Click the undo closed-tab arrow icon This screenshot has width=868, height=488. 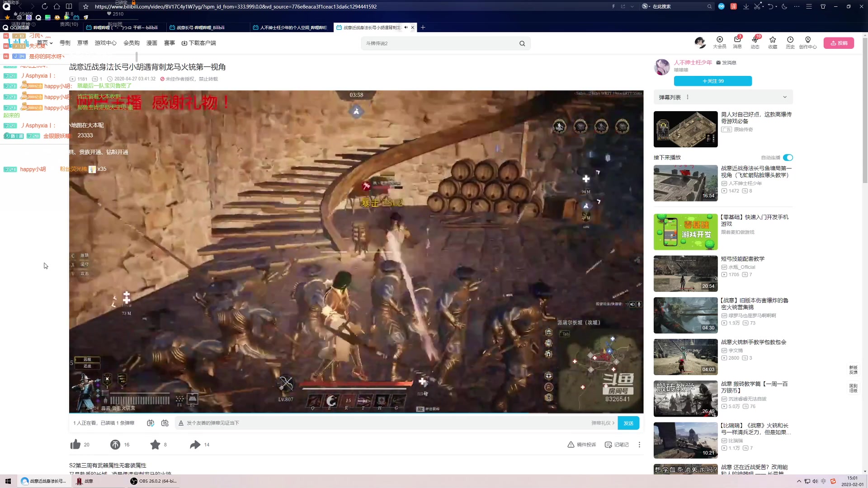[x=770, y=6]
